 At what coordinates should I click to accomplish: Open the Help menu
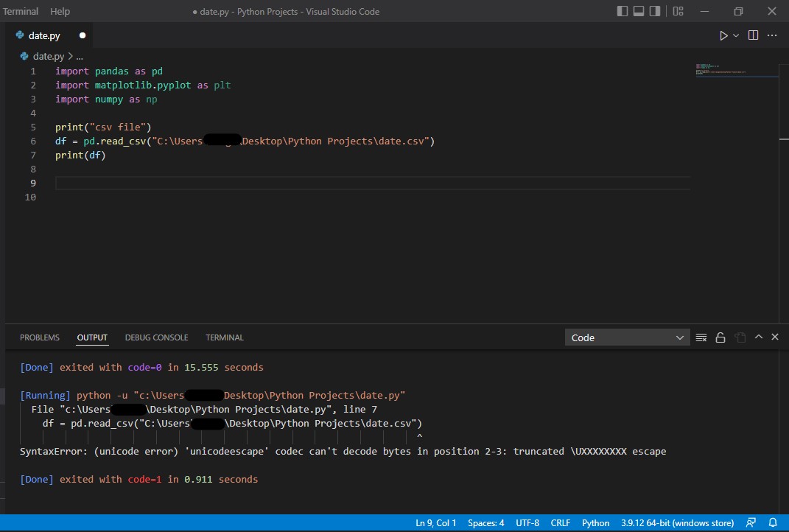(60, 11)
